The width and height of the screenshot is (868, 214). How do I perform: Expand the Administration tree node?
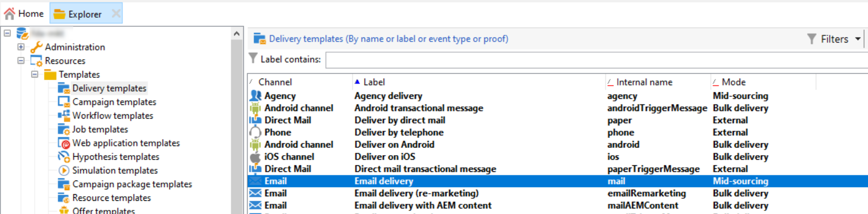(x=21, y=47)
